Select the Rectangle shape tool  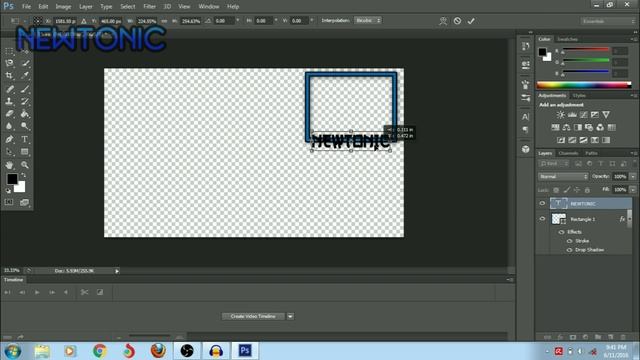click(x=25, y=152)
